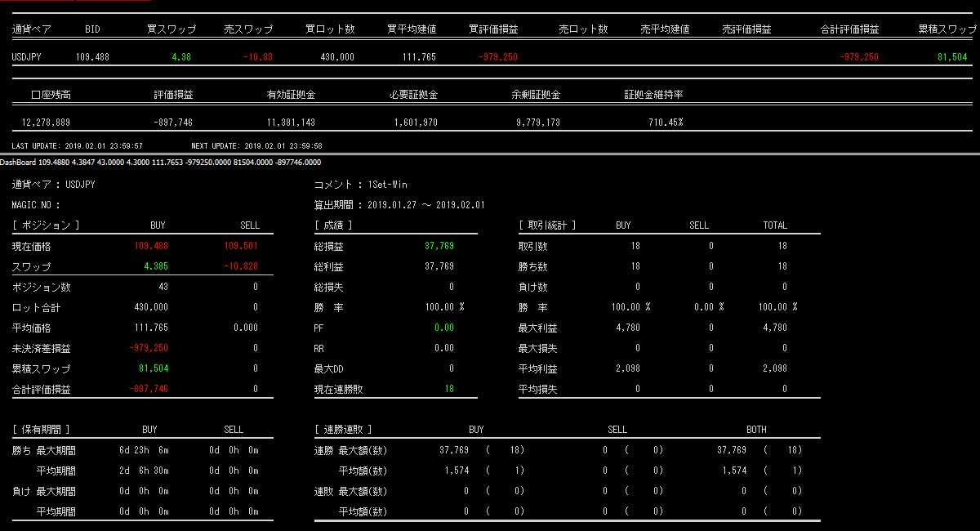Click the MAGIC NO label
The image size is (980, 531).
click(36, 205)
